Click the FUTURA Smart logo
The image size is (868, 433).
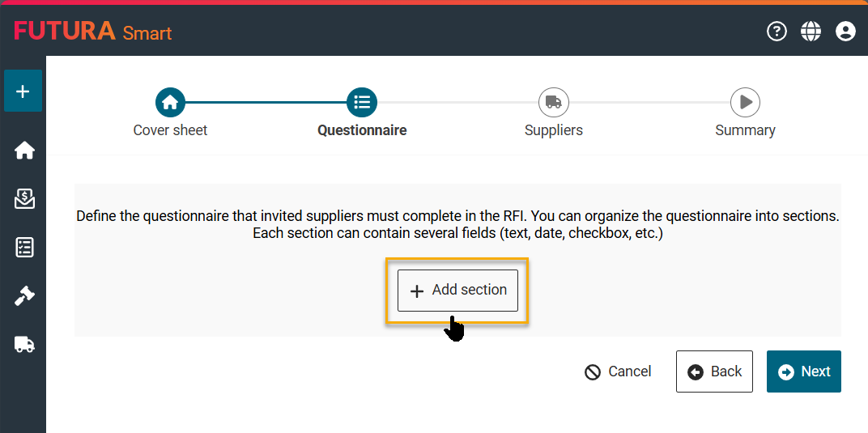[92, 32]
